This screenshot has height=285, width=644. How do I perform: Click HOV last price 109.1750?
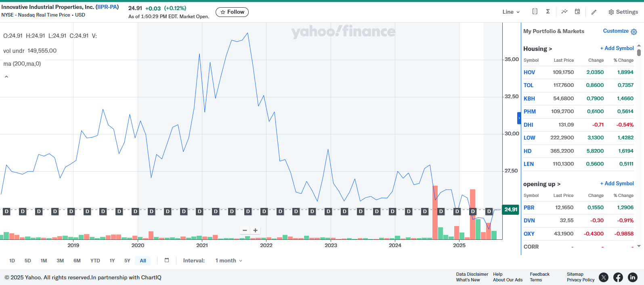[563, 72]
